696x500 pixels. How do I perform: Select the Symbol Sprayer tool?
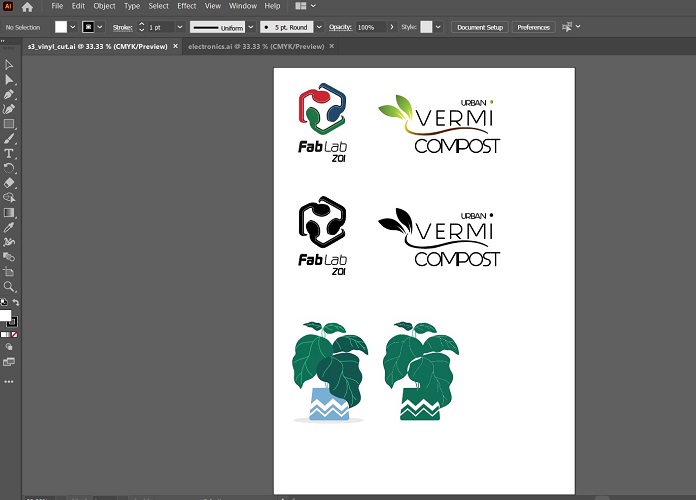tap(8, 242)
